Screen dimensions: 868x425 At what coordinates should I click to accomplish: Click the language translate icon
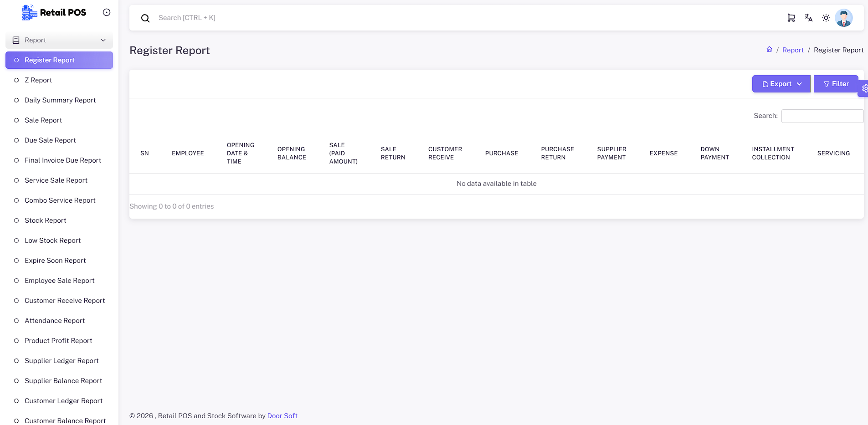[808, 18]
